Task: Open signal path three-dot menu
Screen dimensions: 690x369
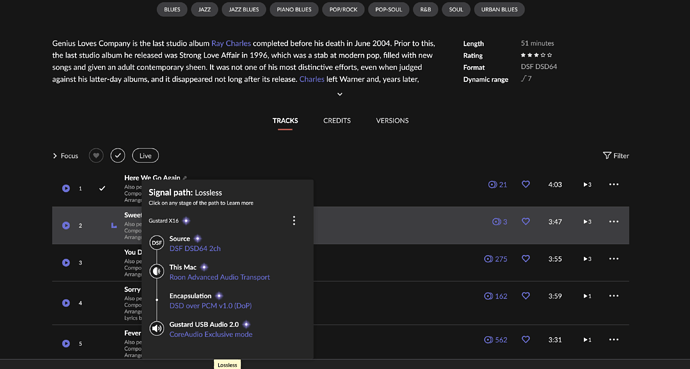Action: (x=294, y=220)
